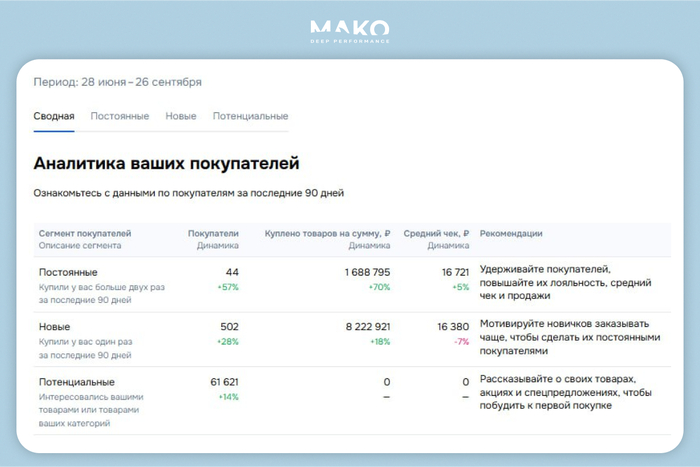Click the Аналитика ваших покупателей heading
The image size is (700, 467).
coord(166,163)
